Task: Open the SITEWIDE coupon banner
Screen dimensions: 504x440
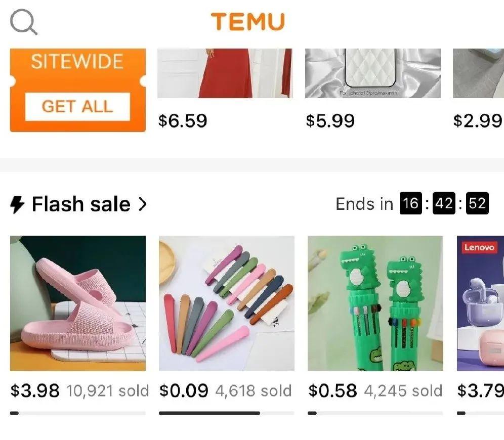Action: tap(77, 90)
